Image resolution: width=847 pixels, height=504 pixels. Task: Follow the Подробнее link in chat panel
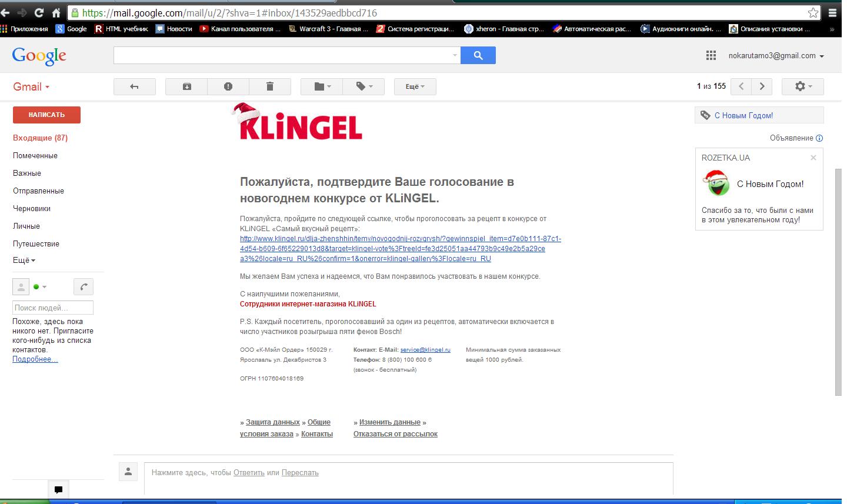[x=35, y=359]
